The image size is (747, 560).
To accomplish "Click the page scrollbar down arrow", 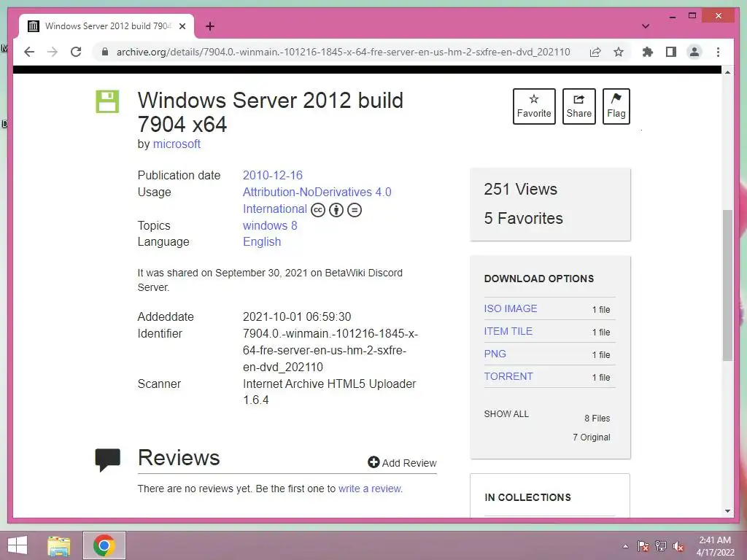I will click(727, 511).
